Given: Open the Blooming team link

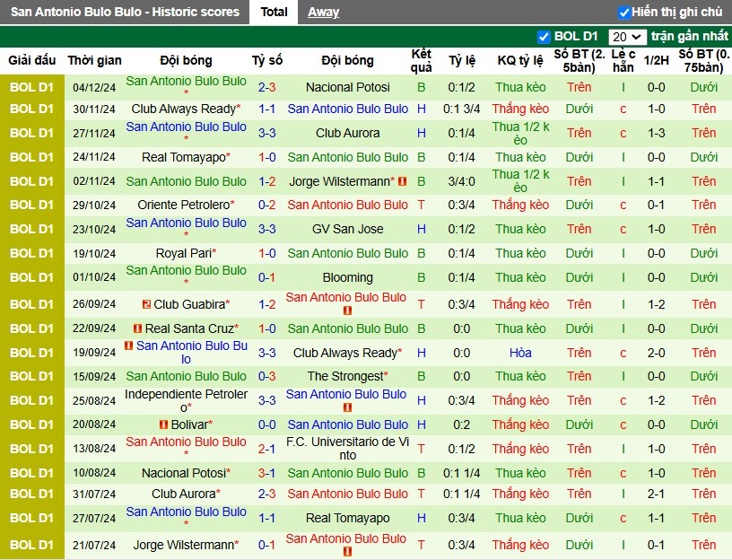Looking at the screenshot, I should [348, 278].
